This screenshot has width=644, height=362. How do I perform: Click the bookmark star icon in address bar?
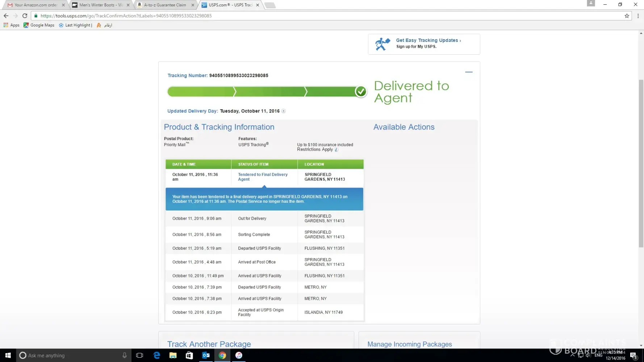[627, 16]
